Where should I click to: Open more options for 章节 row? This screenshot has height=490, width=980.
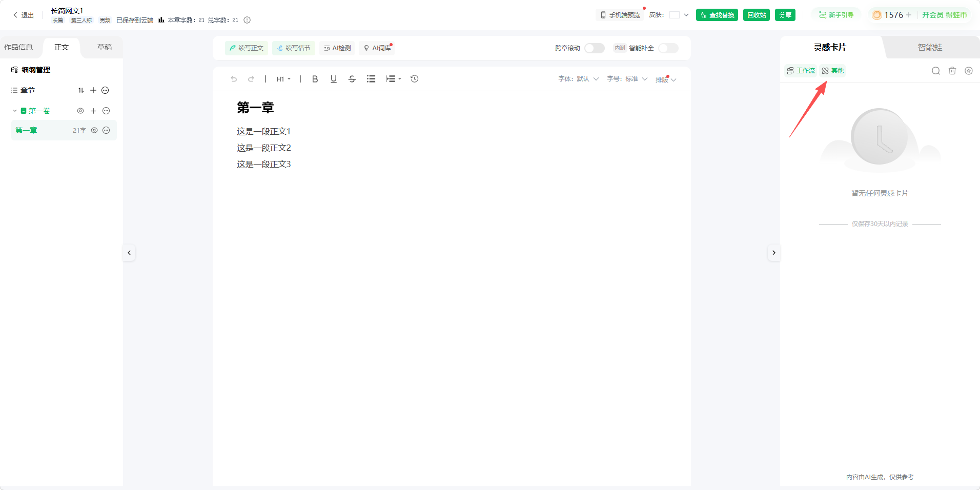click(x=105, y=90)
